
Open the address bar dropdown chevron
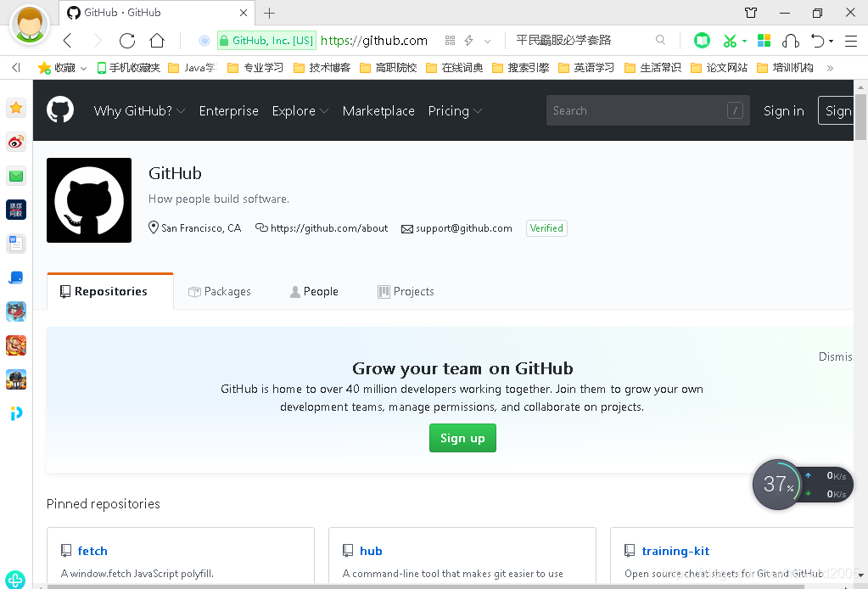487,41
